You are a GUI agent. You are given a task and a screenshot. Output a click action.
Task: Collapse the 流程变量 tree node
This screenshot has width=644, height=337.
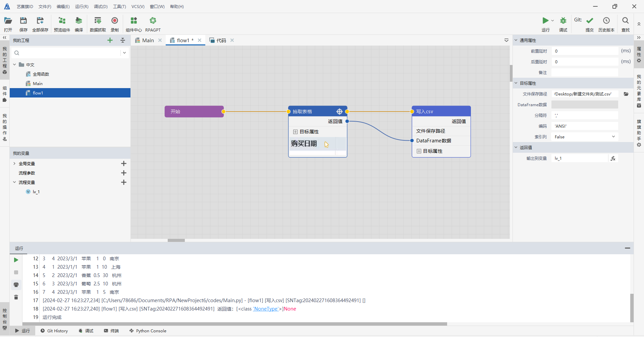point(14,182)
